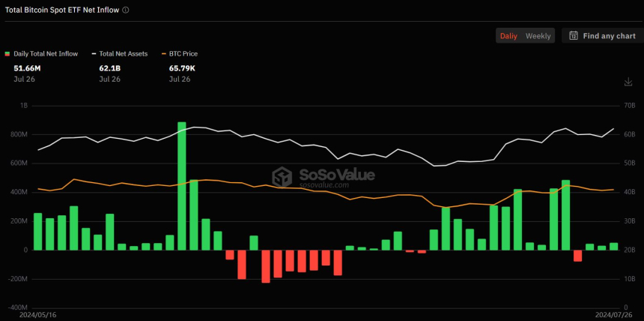The width and height of the screenshot is (644, 321).
Task: Toggle Daily Total Net Inflow legend series
Action: (x=41, y=53)
